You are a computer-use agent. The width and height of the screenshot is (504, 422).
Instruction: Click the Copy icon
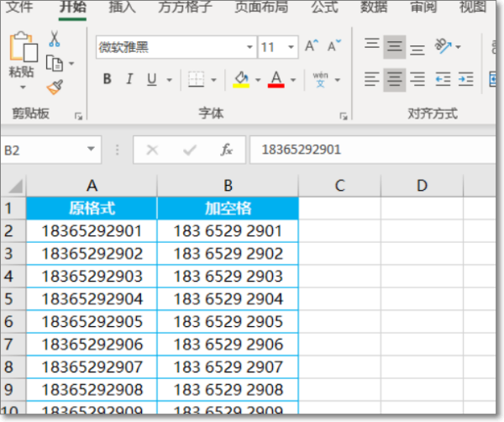55,63
